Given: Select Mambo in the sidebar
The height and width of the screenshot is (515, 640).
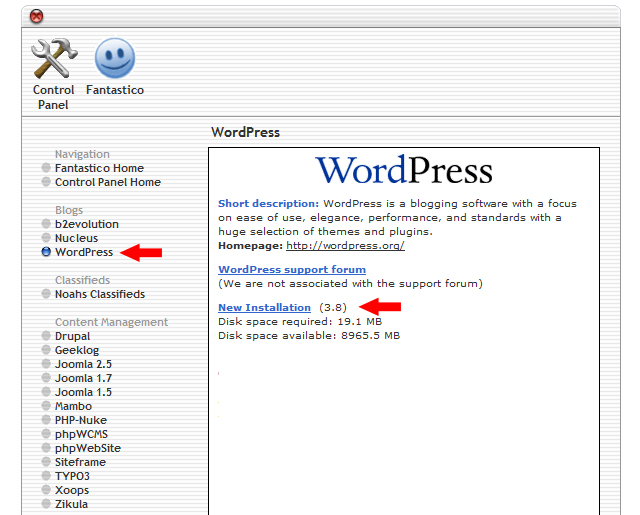Looking at the screenshot, I should 73,406.
